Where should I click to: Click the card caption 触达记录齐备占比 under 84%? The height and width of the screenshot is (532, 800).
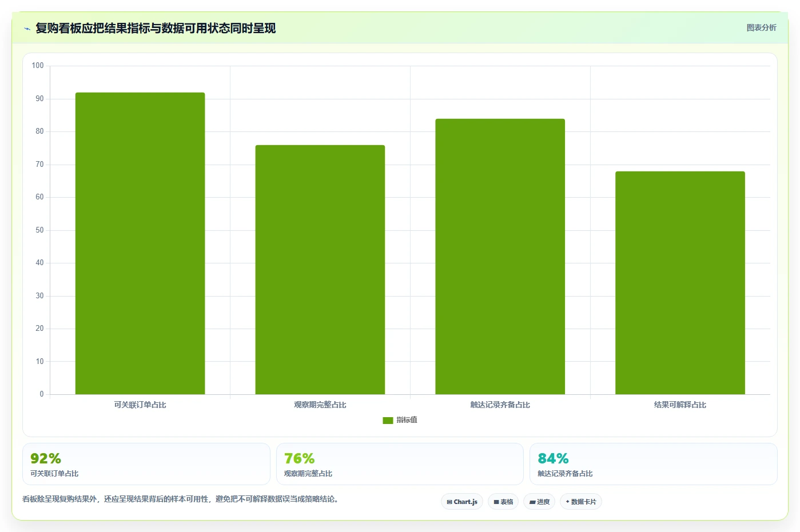[x=565, y=474]
